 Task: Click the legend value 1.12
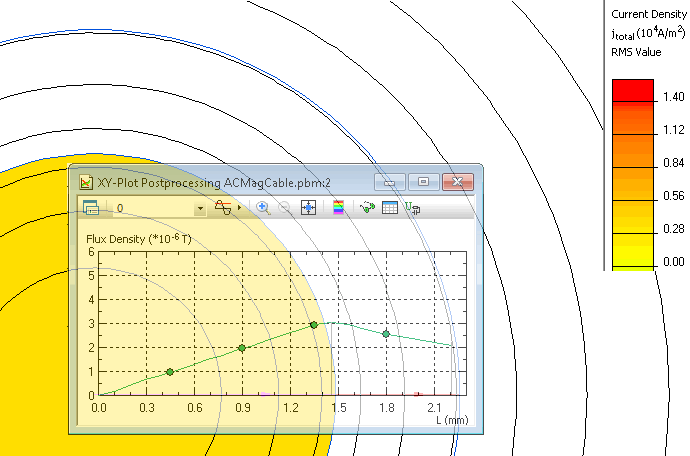coord(673,130)
